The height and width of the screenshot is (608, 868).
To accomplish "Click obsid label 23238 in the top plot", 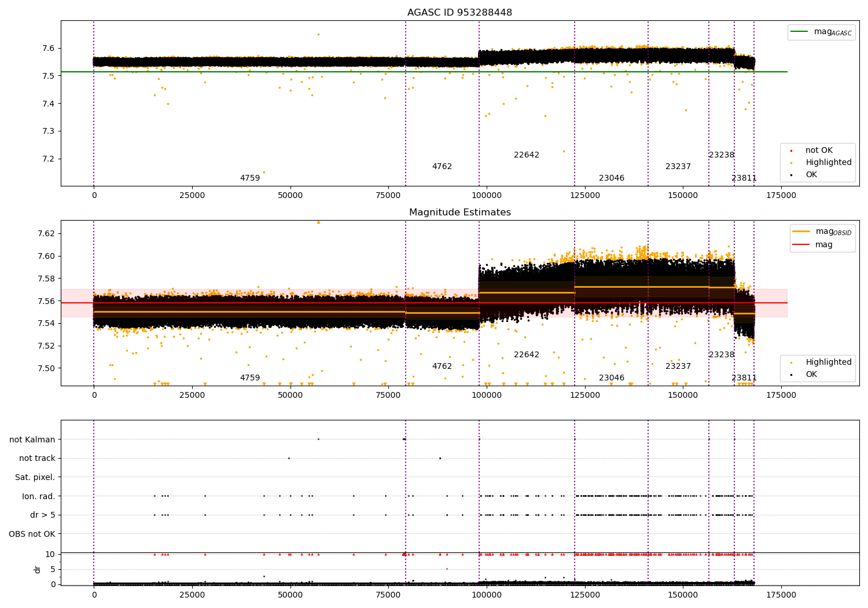I will click(722, 155).
